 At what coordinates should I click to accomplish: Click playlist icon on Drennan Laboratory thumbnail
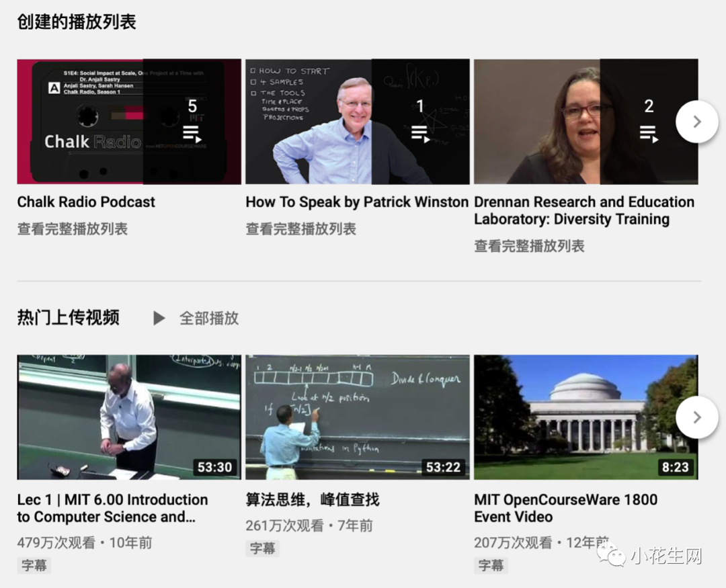(x=649, y=134)
